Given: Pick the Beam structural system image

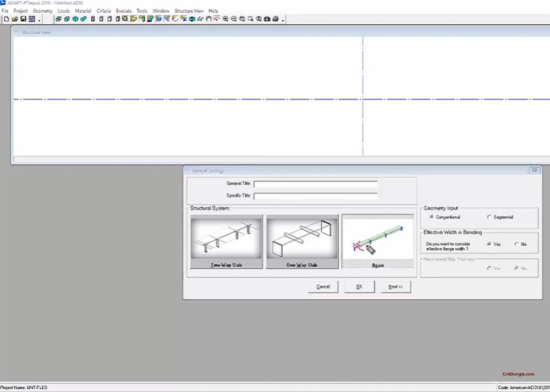Looking at the screenshot, I should (x=377, y=241).
